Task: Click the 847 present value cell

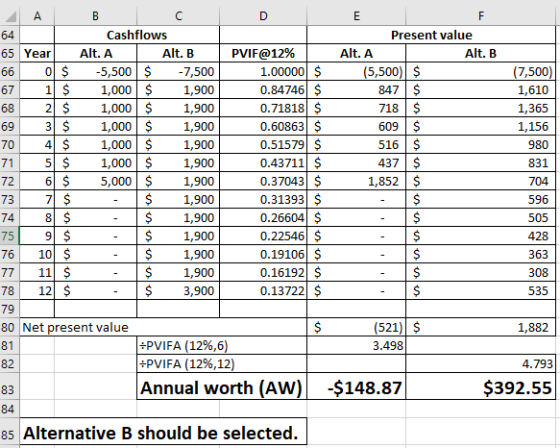Action: coord(356,90)
